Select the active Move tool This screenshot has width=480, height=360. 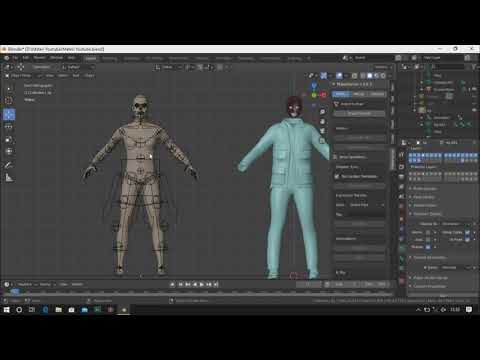pos(9,114)
